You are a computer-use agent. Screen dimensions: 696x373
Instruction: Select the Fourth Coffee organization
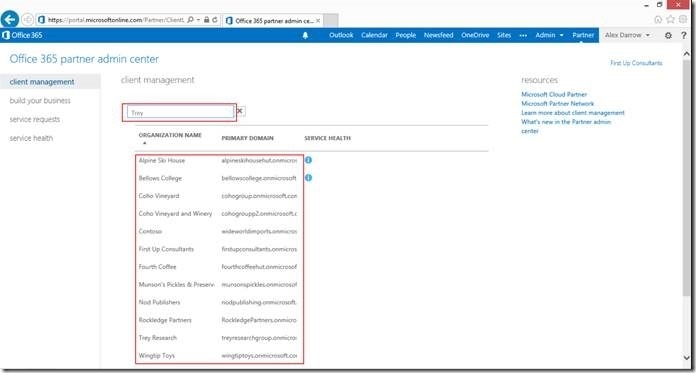pyautogui.click(x=157, y=267)
